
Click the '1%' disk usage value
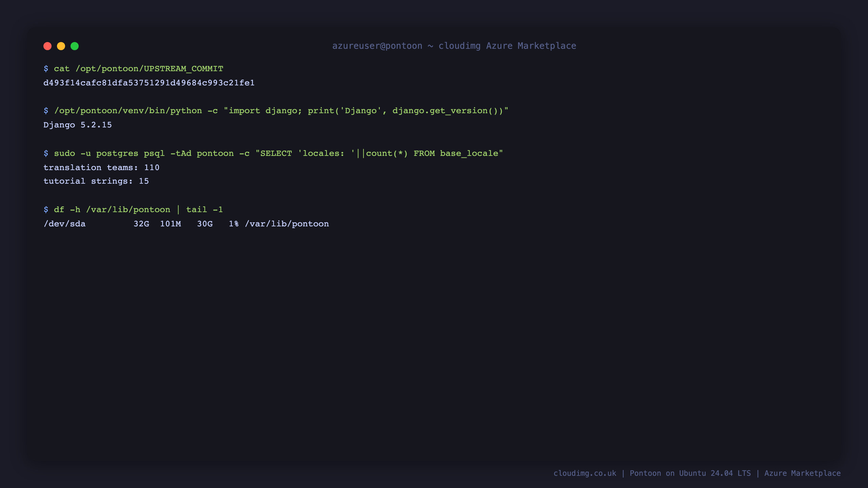click(234, 224)
